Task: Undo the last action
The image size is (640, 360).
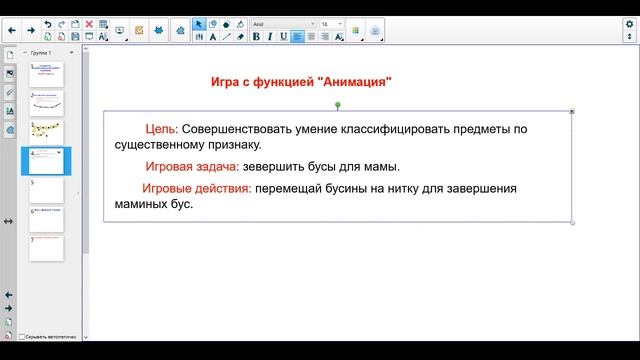Action: (48, 24)
